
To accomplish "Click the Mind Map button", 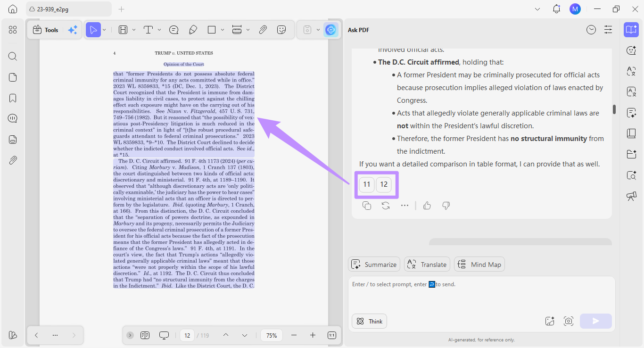I will [x=479, y=264].
